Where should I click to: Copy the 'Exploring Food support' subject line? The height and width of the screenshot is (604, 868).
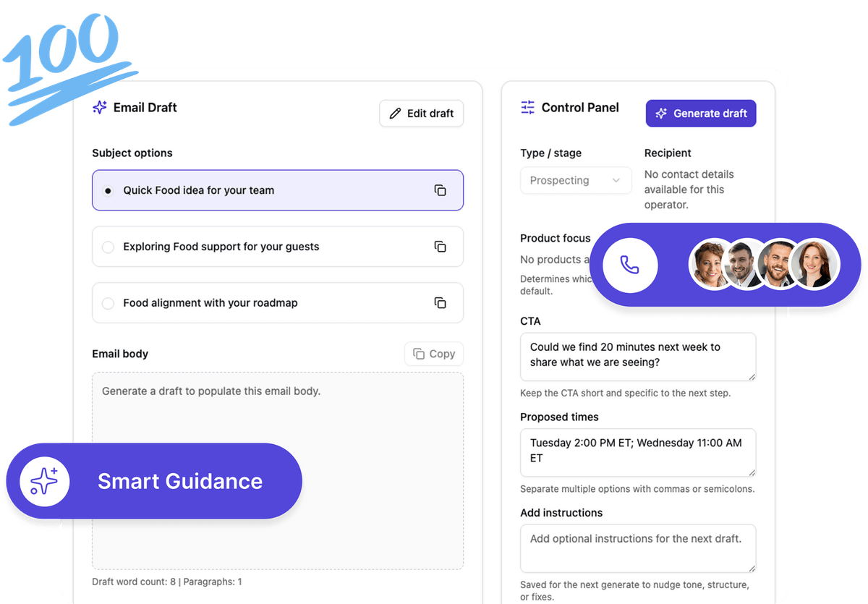(x=440, y=247)
